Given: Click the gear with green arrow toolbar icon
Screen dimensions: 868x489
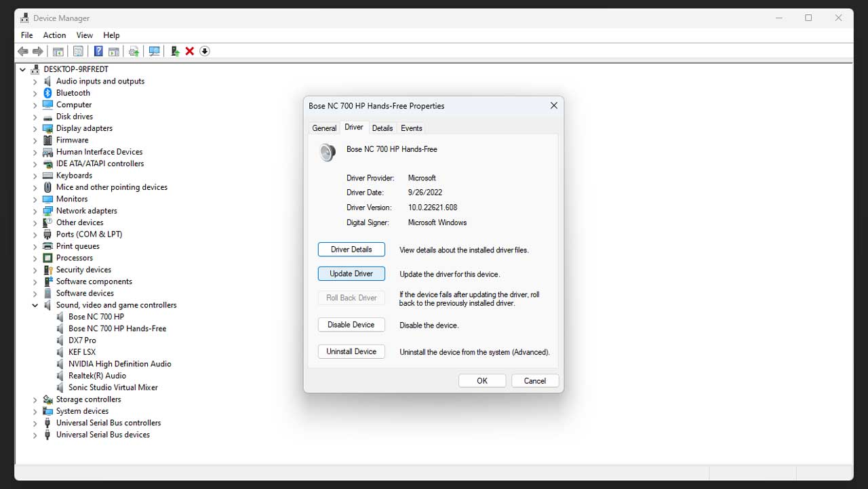Looking at the screenshot, I should click(x=134, y=52).
